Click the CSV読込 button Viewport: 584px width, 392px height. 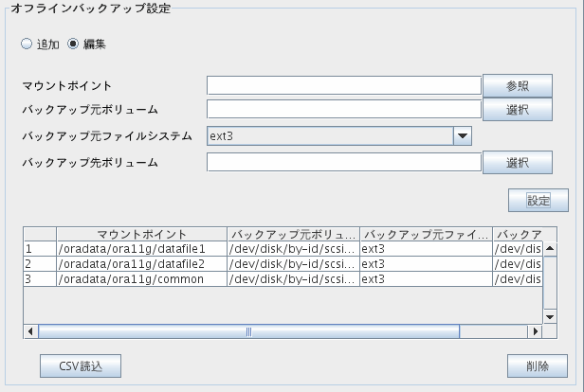81,366
